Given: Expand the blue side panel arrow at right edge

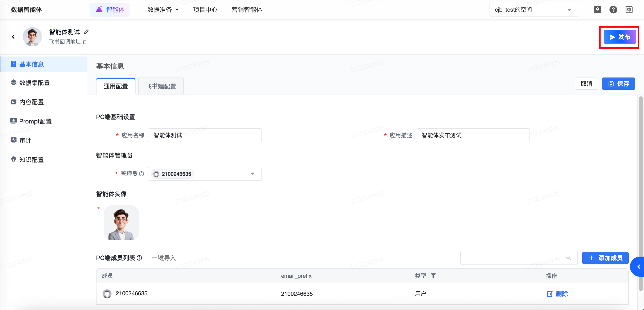Looking at the screenshot, I should pyautogui.click(x=639, y=267).
